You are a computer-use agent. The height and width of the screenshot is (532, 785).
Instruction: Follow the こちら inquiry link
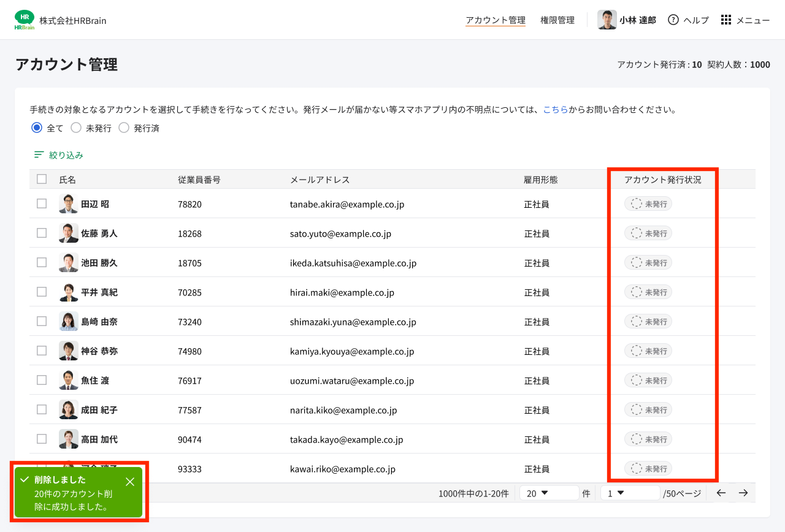coord(555,110)
